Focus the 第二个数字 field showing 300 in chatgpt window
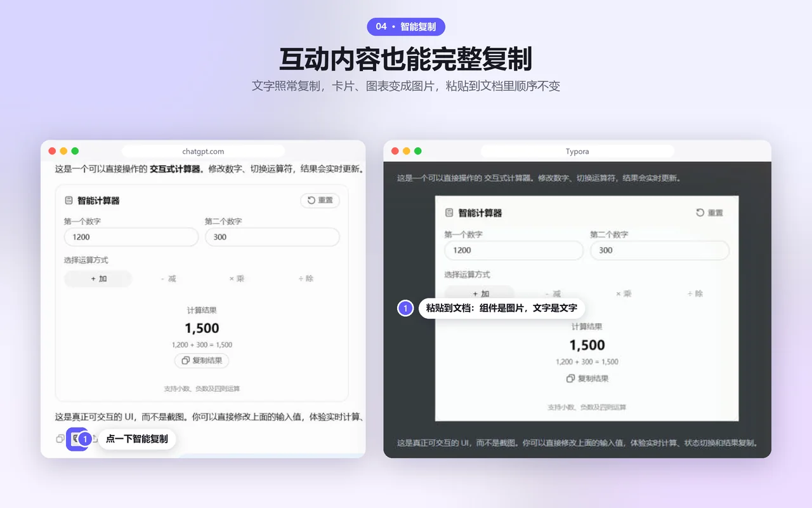Image resolution: width=812 pixels, height=508 pixels. click(272, 237)
